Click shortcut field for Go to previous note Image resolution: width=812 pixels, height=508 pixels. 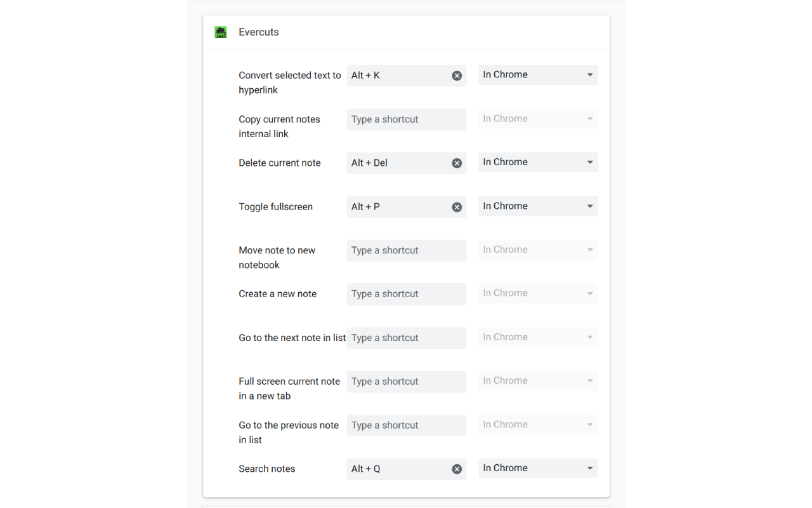click(x=406, y=425)
